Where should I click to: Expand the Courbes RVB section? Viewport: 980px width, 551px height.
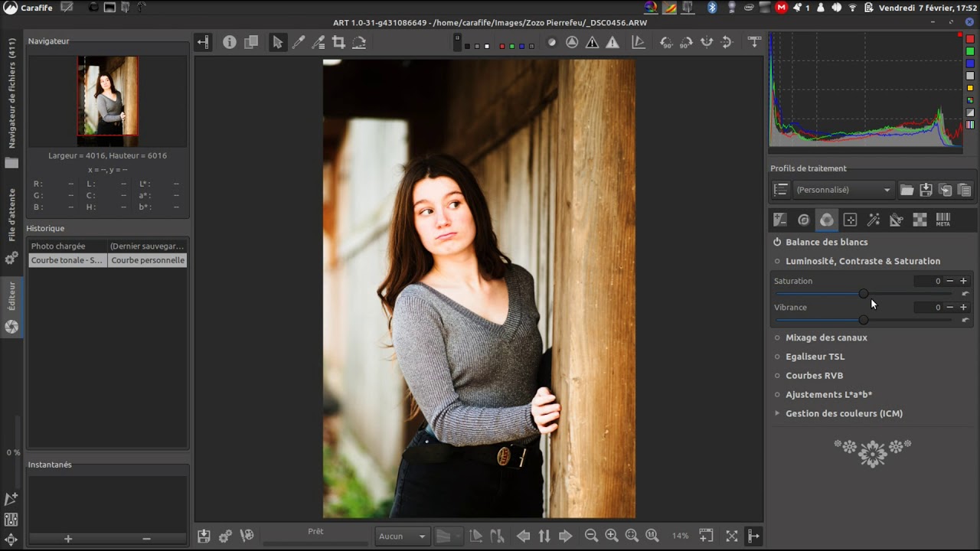tap(814, 376)
